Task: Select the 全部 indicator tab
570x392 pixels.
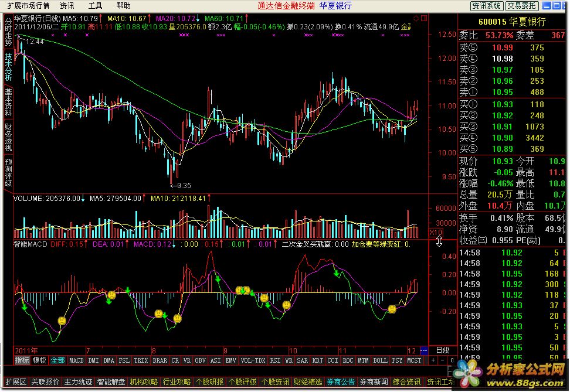Action: coord(57,360)
